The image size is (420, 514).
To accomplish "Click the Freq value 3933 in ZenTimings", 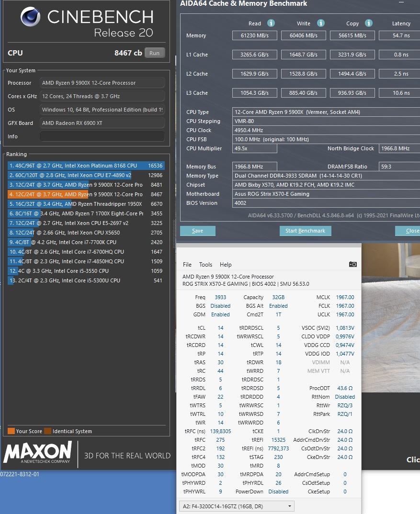I will [220, 297].
